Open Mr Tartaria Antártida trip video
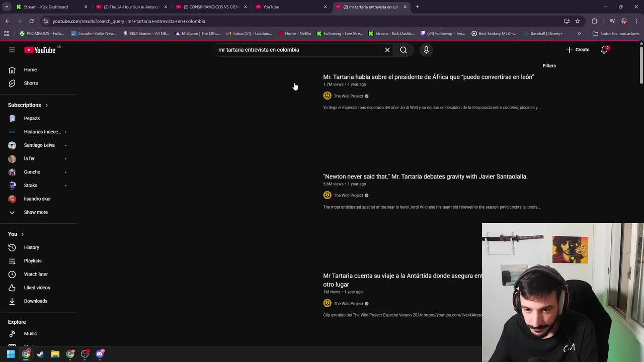The width and height of the screenshot is (644, 362). point(403,280)
